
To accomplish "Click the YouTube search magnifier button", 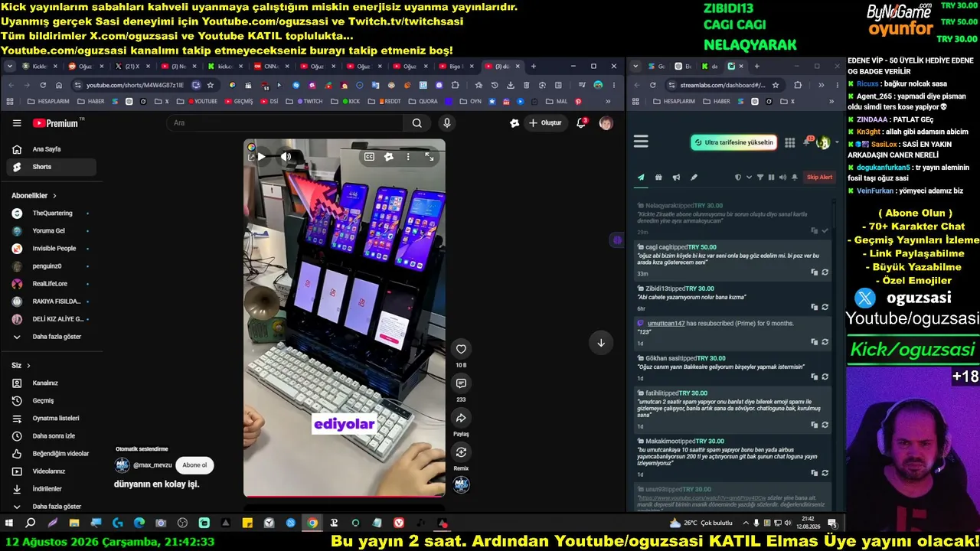I will point(416,122).
